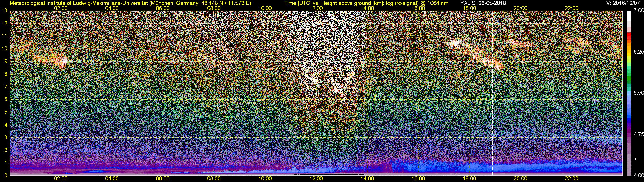Select the 08:00 label on the top time axis
The image size is (644, 182).
click(x=214, y=8)
